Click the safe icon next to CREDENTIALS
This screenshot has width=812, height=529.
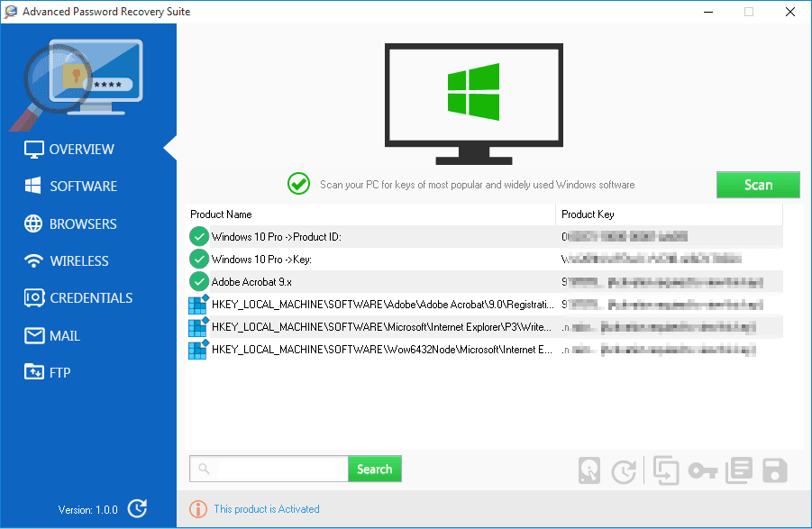click(34, 297)
